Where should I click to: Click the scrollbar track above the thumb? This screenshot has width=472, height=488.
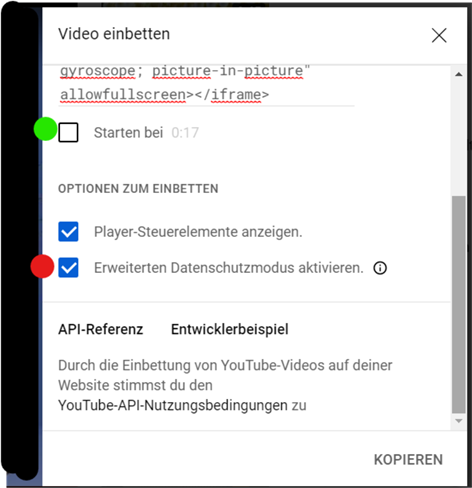(459, 138)
